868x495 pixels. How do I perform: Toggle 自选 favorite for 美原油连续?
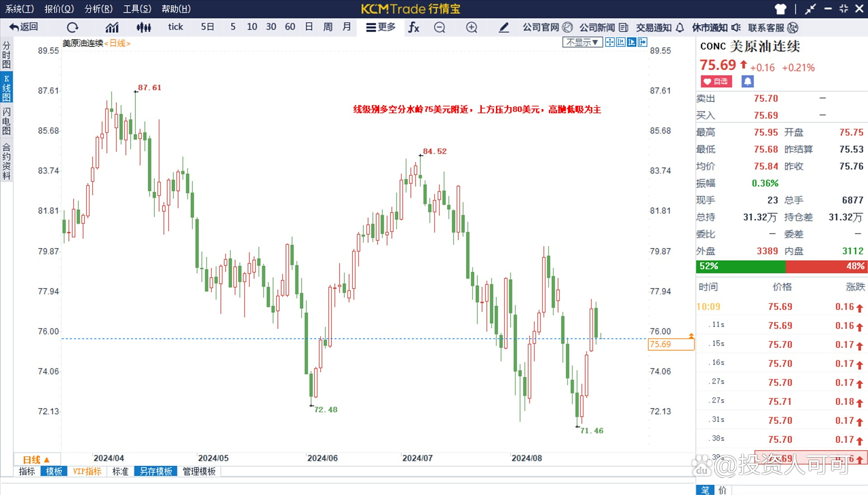pyautogui.click(x=716, y=81)
